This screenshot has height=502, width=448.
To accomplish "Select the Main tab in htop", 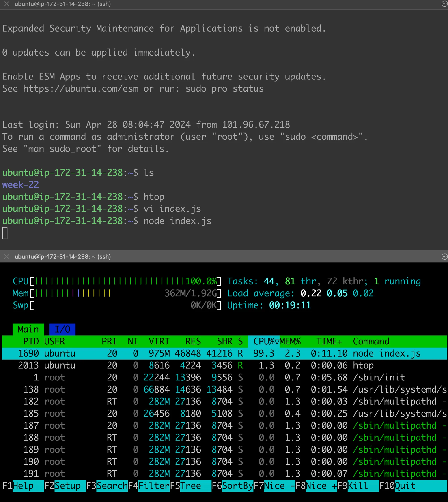I will coord(28,329).
